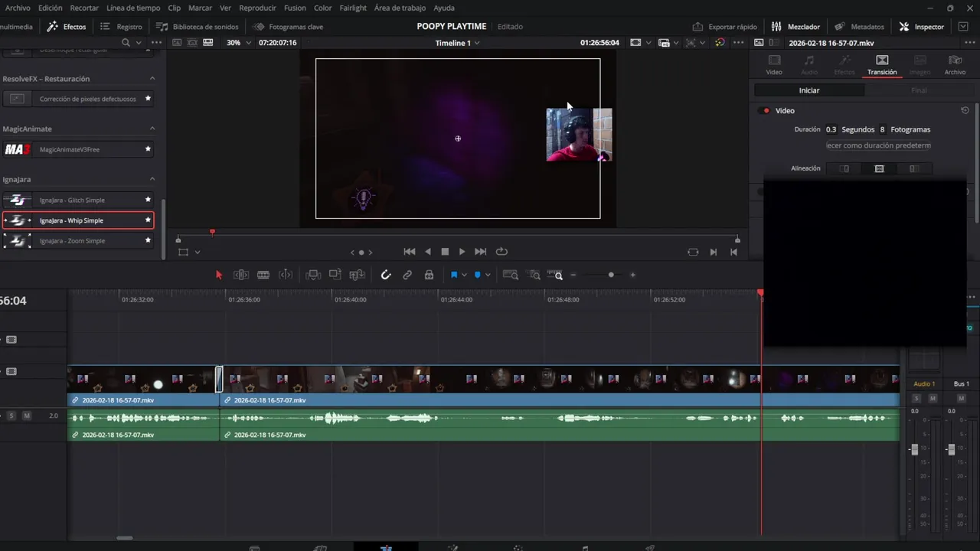Open the marker color dropdown arrow
Viewport: 980px width, 551px height.
coord(488,275)
